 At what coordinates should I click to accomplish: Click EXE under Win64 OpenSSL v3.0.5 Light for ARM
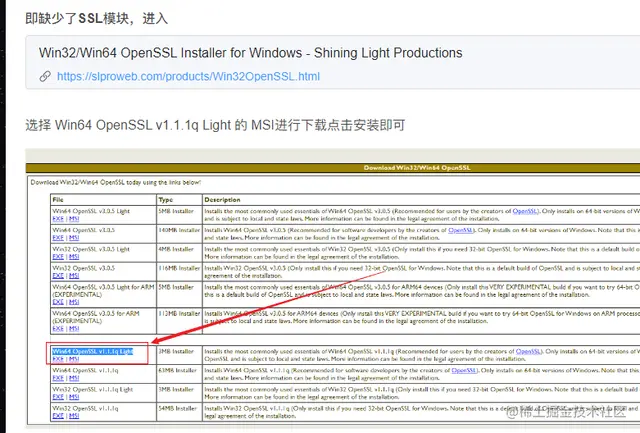pyautogui.click(x=58, y=302)
